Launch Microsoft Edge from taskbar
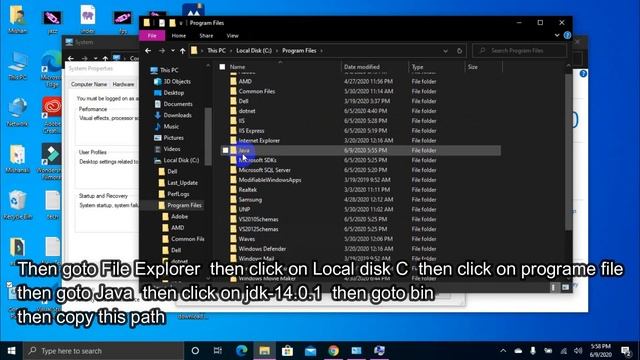The image size is (640, 360). pyautogui.click(x=242, y=351)
